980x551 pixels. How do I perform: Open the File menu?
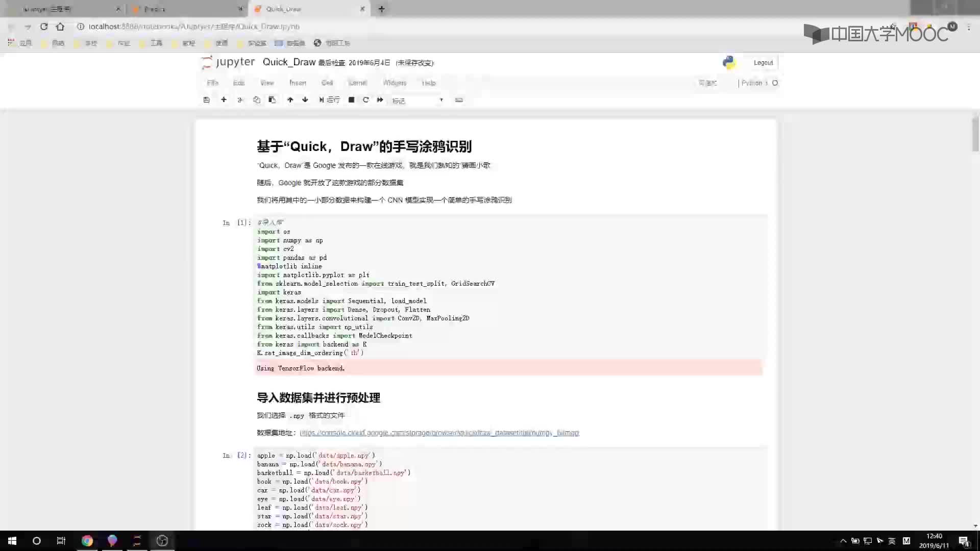212,83
